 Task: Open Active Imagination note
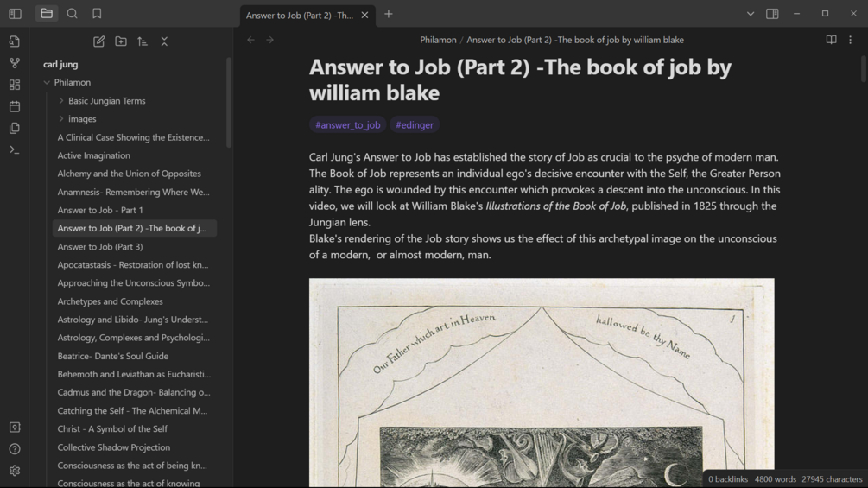[133, 155]
